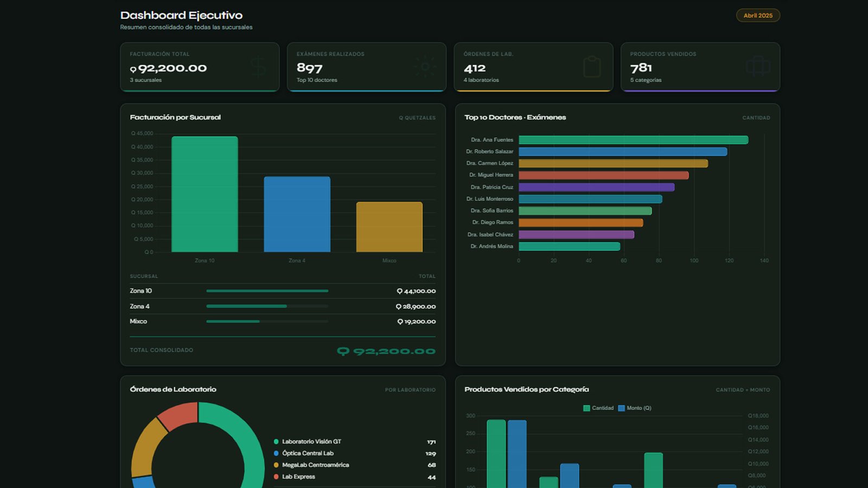Screen dimensions: 868x488
Task: Click the yellow dot beside MegaLab Centroamérica
Action: point(276,465)
